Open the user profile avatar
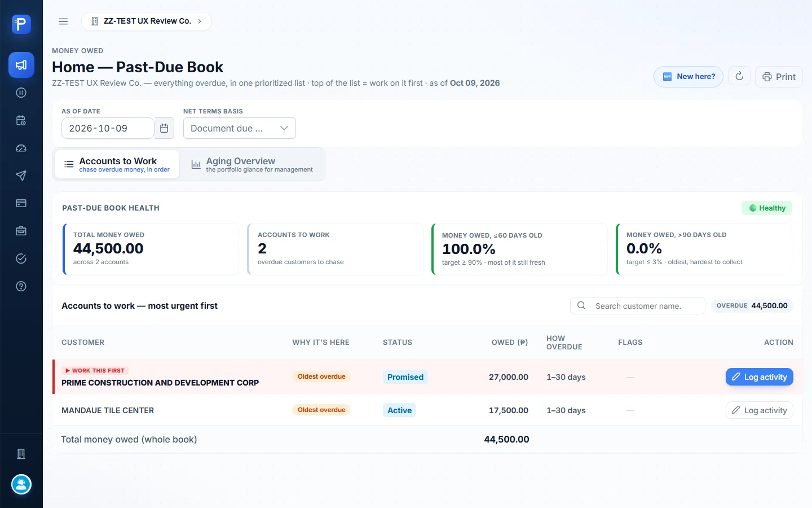Screen dimensions: 812x508 pyautogui.click(x=21, y=484)
